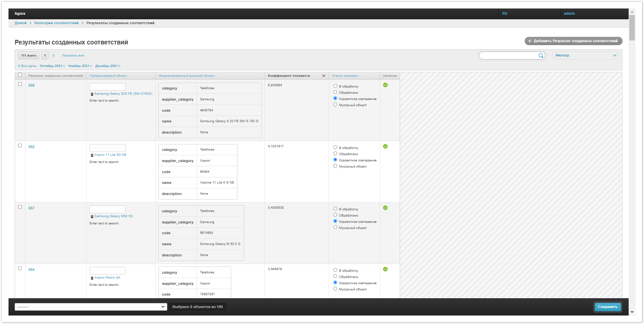Sort by Коэффициент похожести column arrow
The width and height of the screenshot is (644, 324).
click(324, 76)
